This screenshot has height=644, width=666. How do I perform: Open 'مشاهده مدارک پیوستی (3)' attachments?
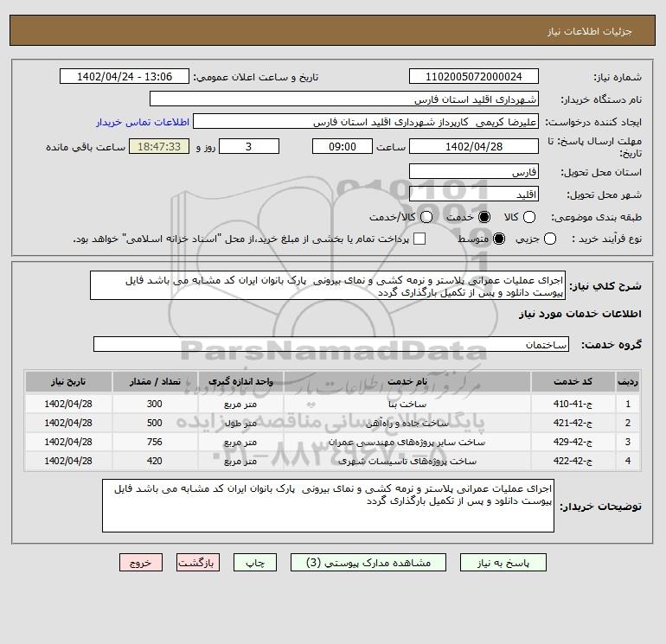368,563
